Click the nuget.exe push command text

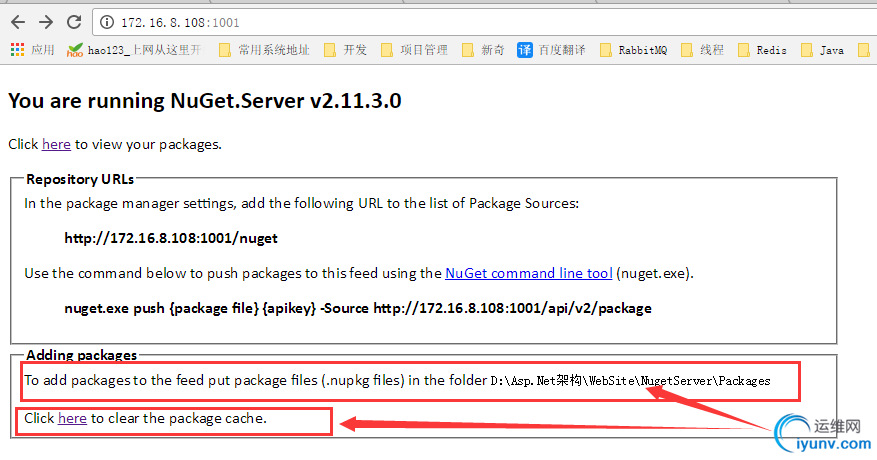(358, 308)
